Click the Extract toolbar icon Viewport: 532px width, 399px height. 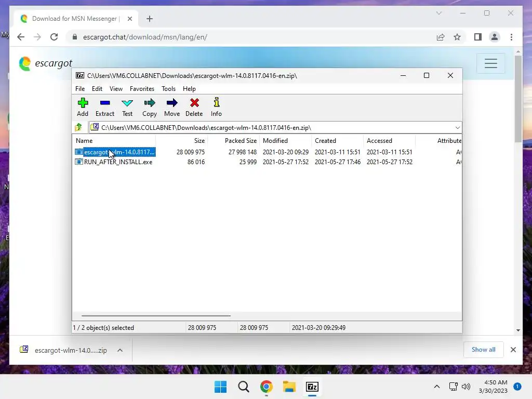click(105, 107)
